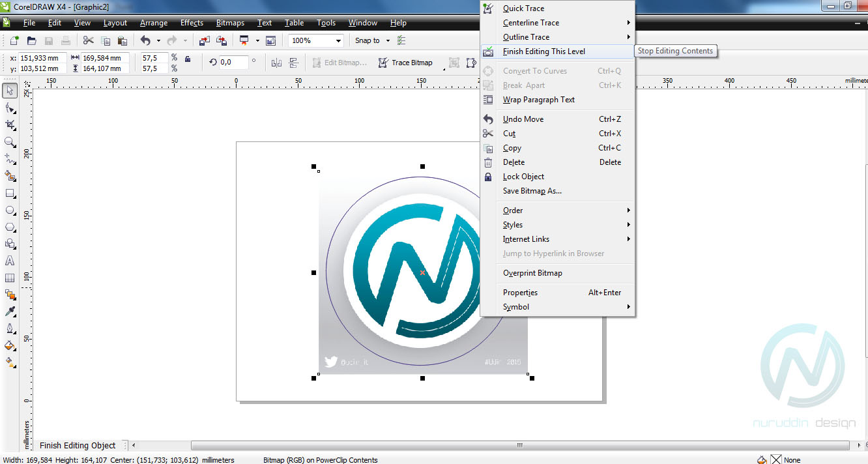Viewport: 868px width, 464px height.
Task: Open the Effects menu
Action: tap(192, 23)
